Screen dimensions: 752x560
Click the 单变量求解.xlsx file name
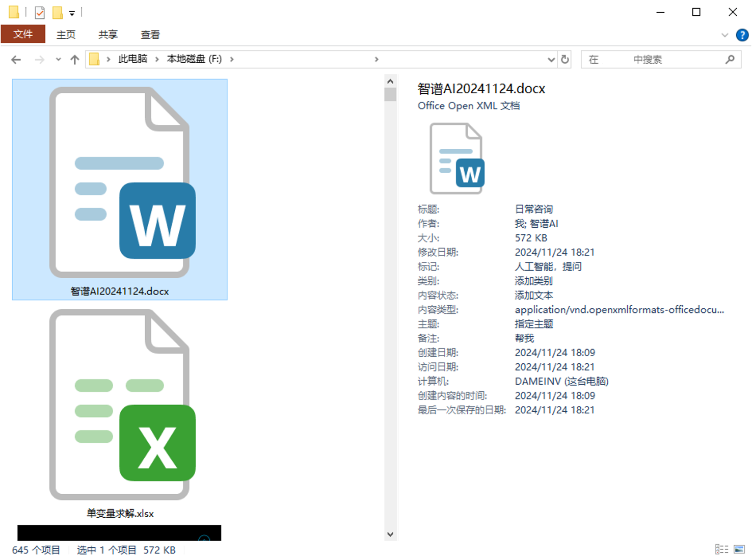(x=120, y=514)
